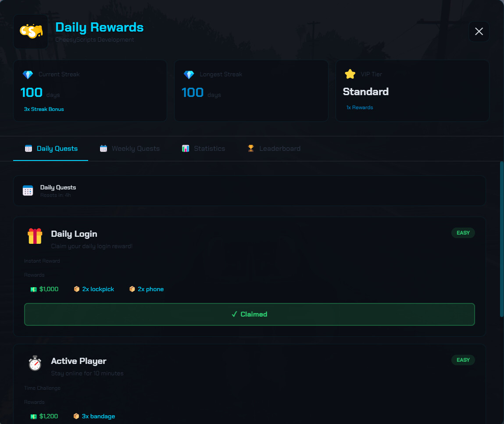Click the $1,200 cash reward icon
The image size is (504, 424).
tap(33, 417)
